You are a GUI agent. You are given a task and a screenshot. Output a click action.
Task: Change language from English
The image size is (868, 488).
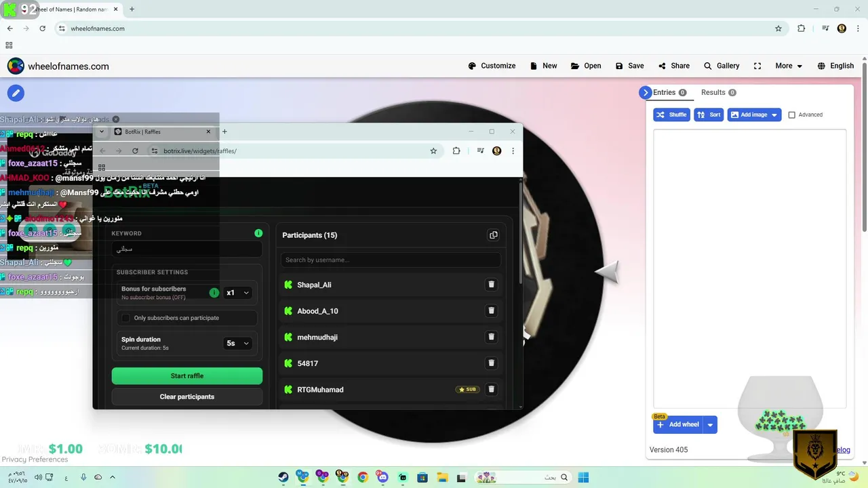835,66
